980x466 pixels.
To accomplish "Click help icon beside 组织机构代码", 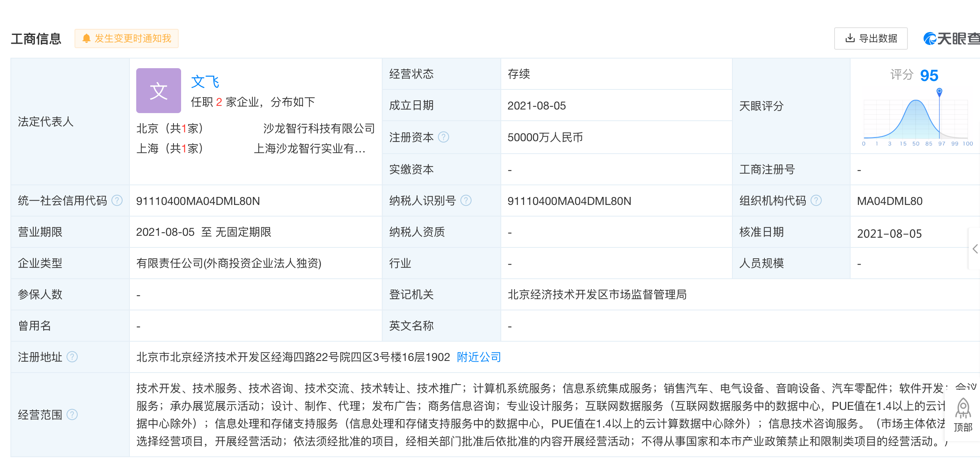I will pyautogui.click(x=816, y=201).
